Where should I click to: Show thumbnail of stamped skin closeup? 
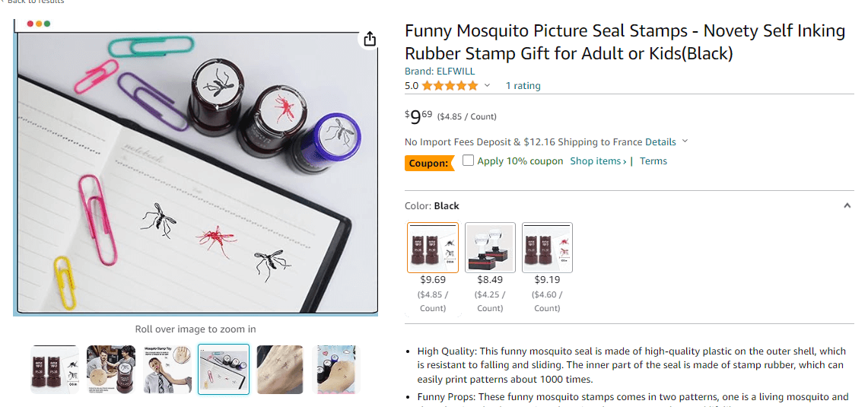pyautogui.click(x=280, y=370)
